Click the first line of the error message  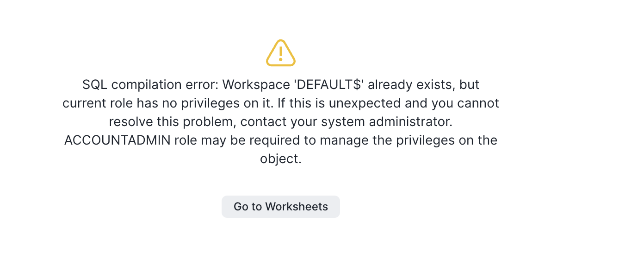tap(280, 84)
